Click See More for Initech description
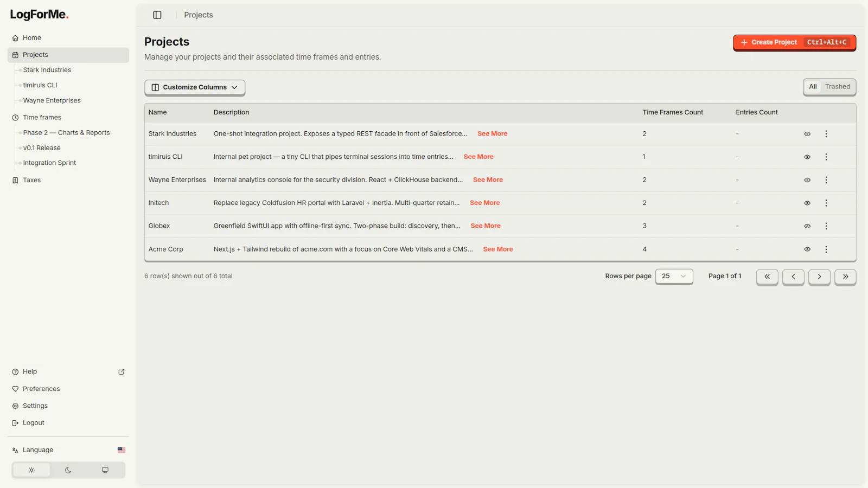The width and height of the screenshot is (868, 488). (485, 203)
